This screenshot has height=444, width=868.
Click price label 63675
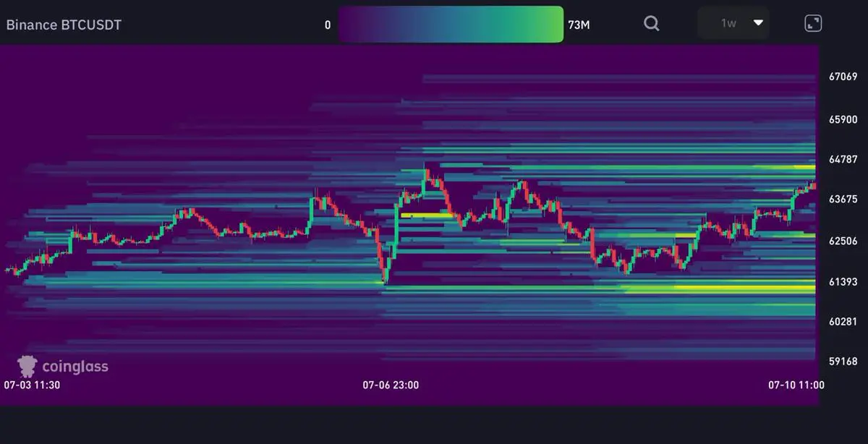(x=843, y=199)
